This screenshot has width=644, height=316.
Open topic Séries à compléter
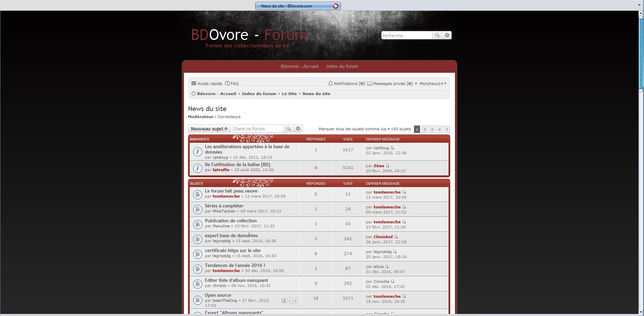224,206
